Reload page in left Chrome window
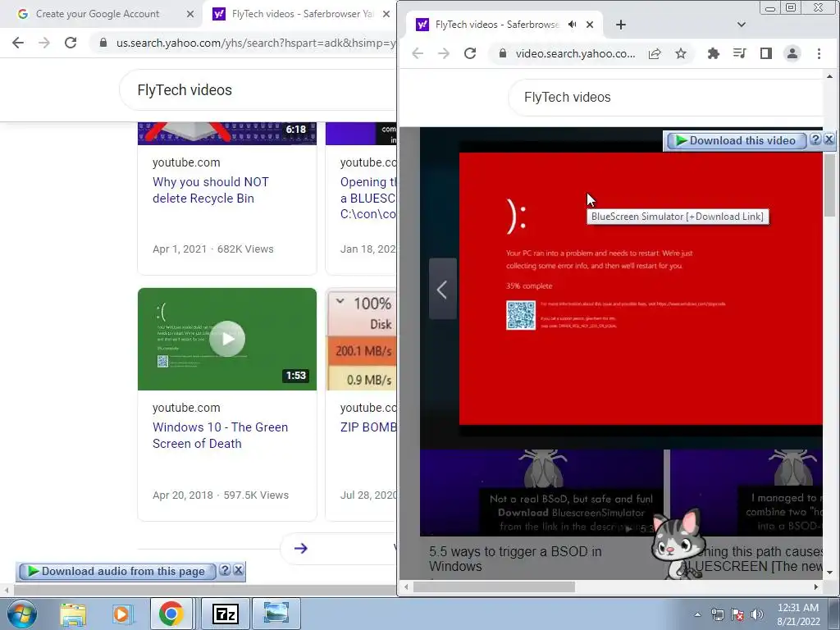The image size is (840, 630). click(71, 43)
